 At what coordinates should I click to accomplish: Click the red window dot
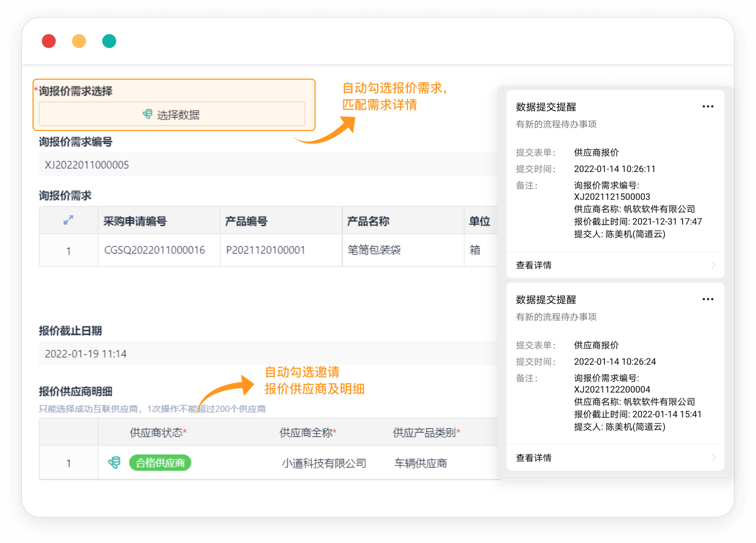click(49, 41)
